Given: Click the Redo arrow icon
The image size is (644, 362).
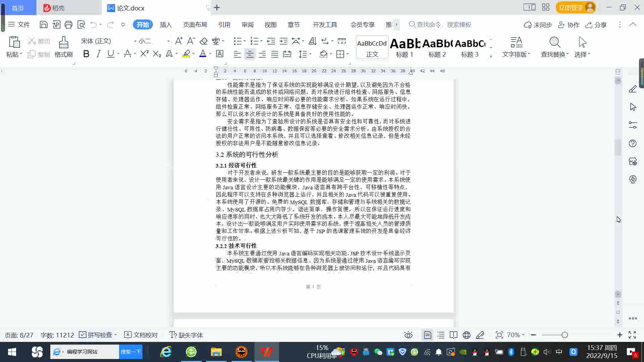Looking at the screenshot, I should pos(110,24).
